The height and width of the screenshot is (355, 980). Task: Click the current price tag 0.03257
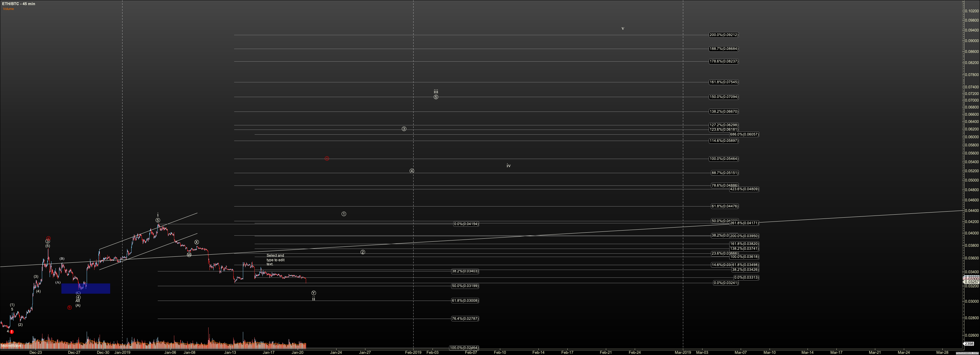971,282
